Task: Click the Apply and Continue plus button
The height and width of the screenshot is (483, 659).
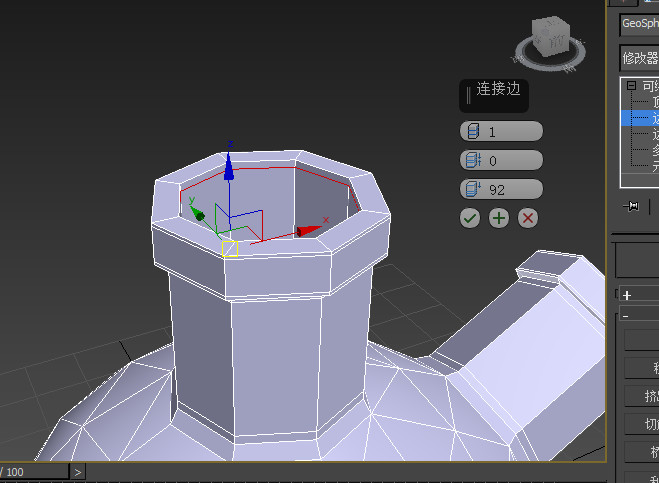Action: 499,217
